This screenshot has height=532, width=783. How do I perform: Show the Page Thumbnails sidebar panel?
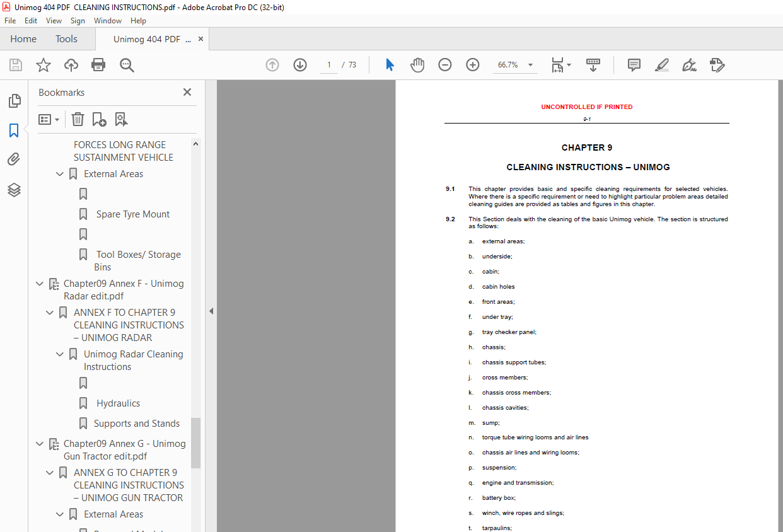(x=14, y=101)
